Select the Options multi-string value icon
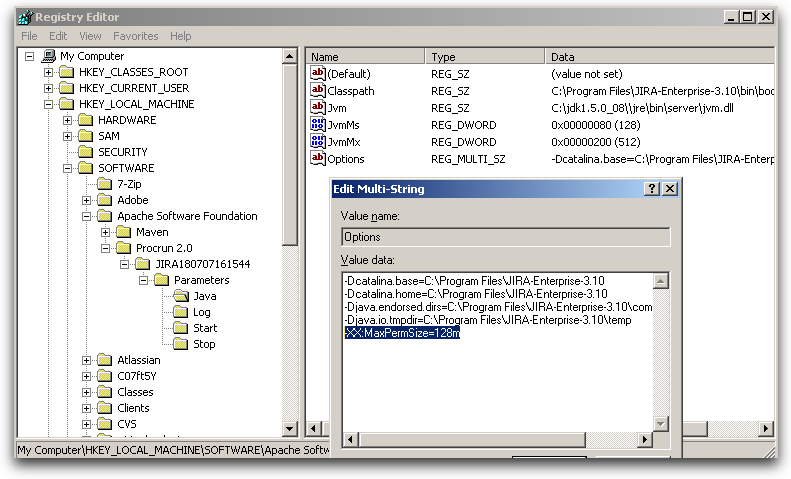791x479 pixels. (318, 158)
